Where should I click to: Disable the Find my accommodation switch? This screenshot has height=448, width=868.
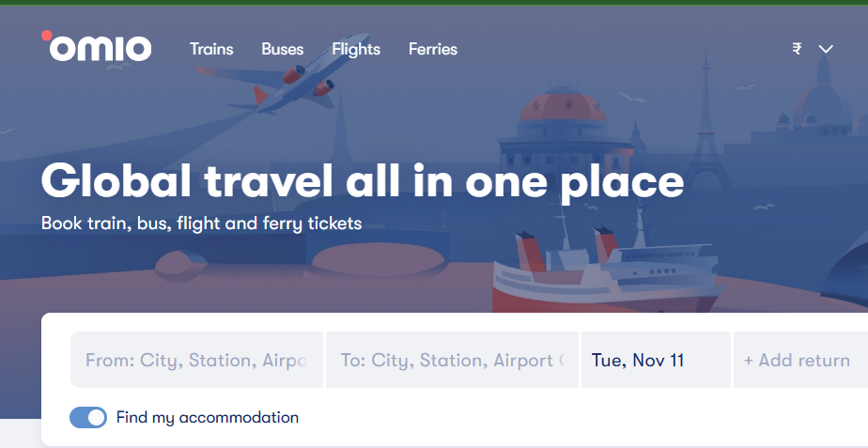(x=88, y=418)
